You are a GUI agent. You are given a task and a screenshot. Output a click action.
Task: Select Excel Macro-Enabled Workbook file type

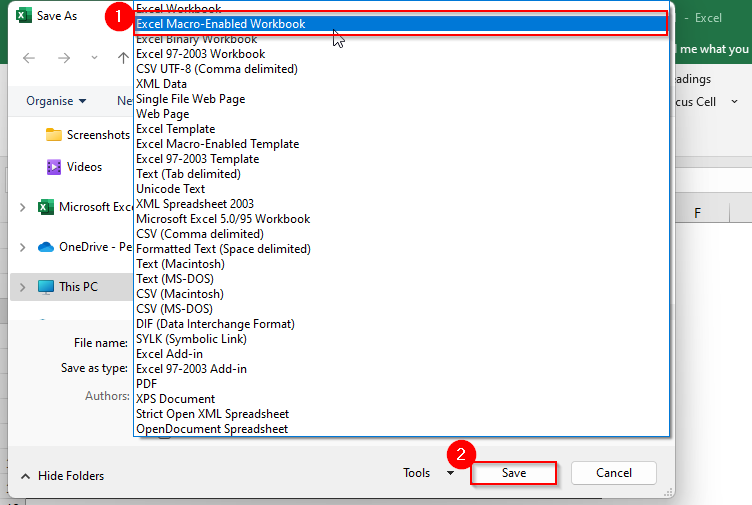click(x=401, y=23)
